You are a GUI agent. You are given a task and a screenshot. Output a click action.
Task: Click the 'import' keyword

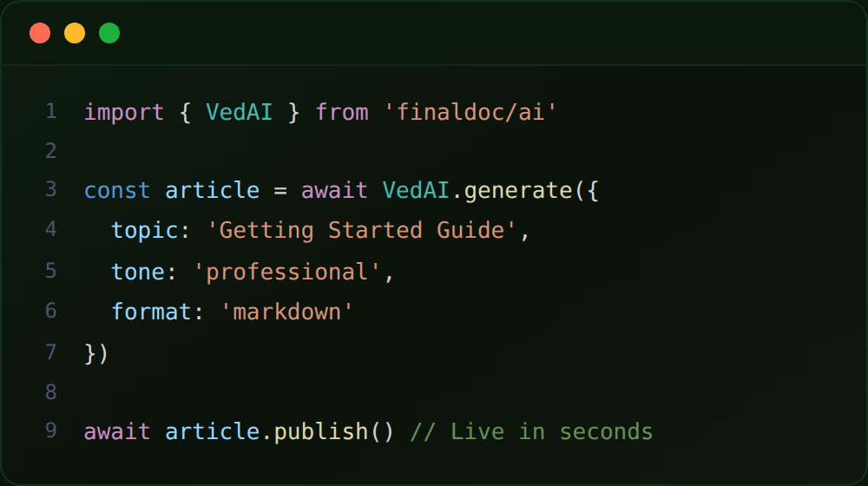124,112
